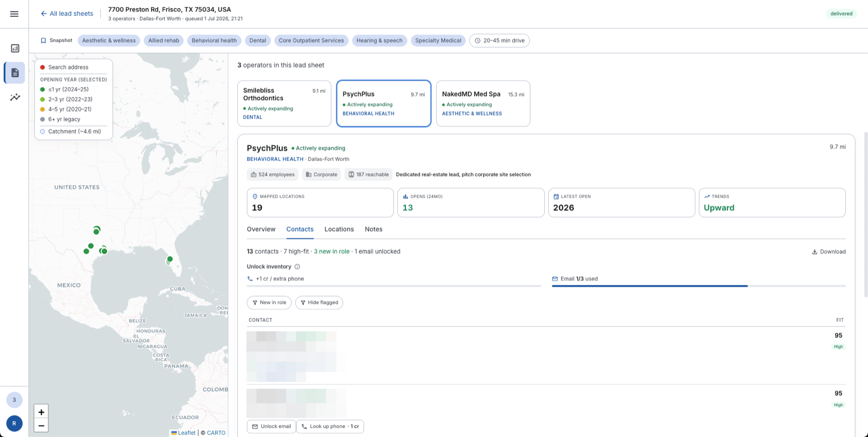Screen dimensions: 868x437
Task: Click the Corporate badge
Action: [321, 175]
